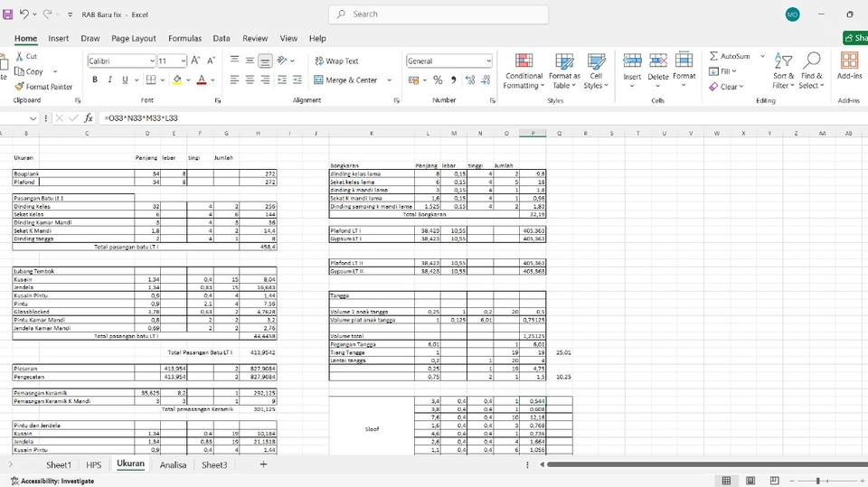Viewport: 868px width, 487px height.
Task: Click the Insert cells icon
Action: [x=632, y=61]
